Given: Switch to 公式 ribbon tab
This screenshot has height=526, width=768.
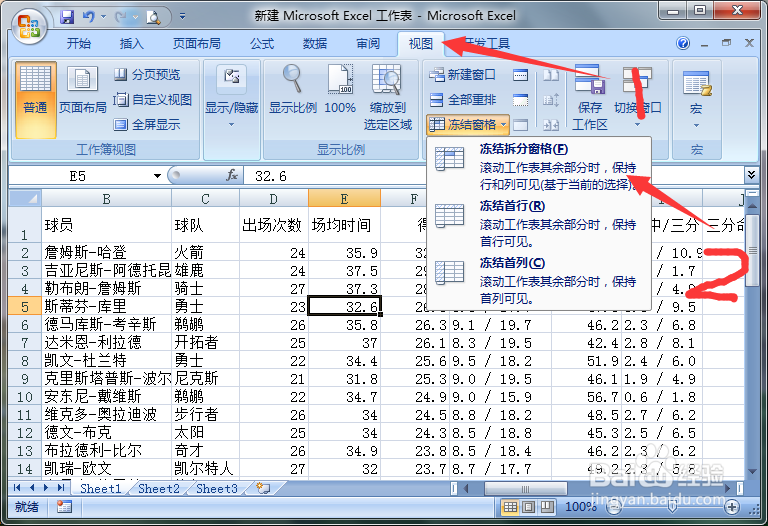Looking at the screenshot, I should coord(262,44).
